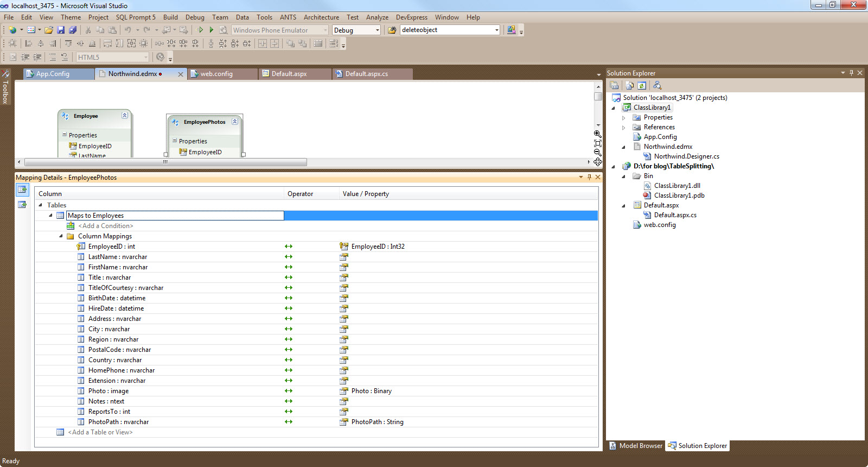Viewport: 868px width, 467px height.
Task: Click the View Class Diagram icon in Solution Explorer
Action: pyautogui.click(x=657, y=85)
